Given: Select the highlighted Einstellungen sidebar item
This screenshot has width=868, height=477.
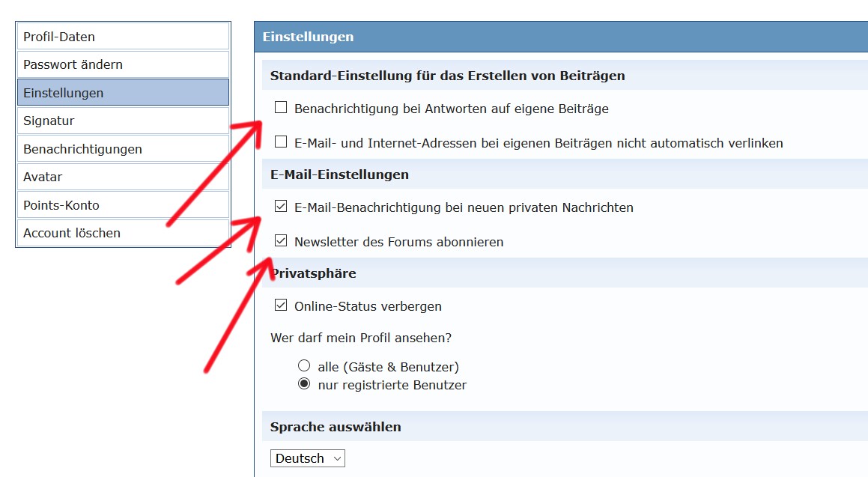Looking at the screenshot, I should tap(122, 93).
